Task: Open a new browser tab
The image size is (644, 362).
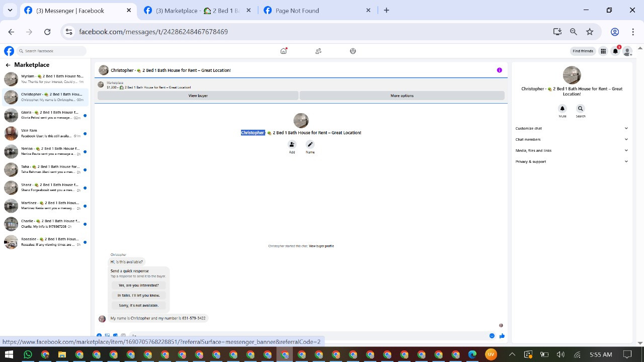Action: tap(386, 10)
